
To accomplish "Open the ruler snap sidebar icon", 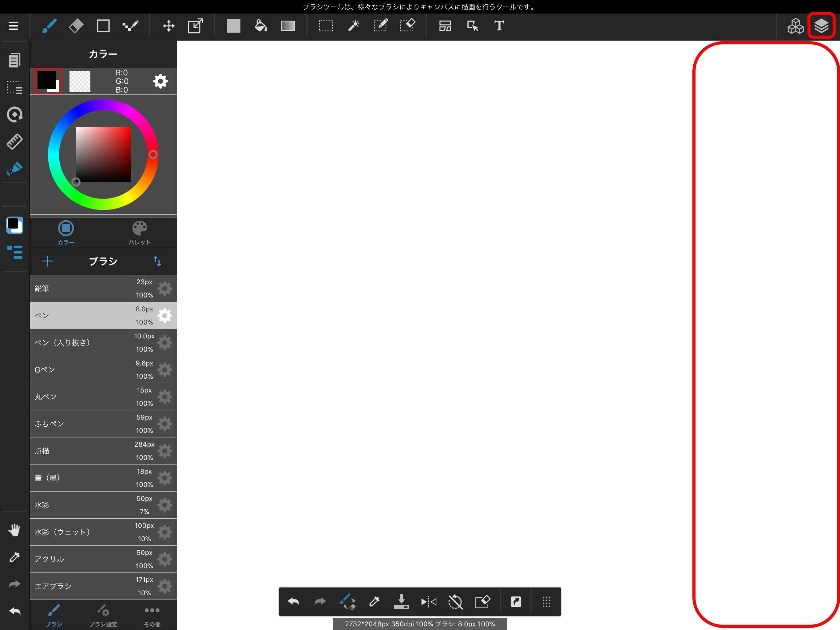I will (x=14, y=142).
